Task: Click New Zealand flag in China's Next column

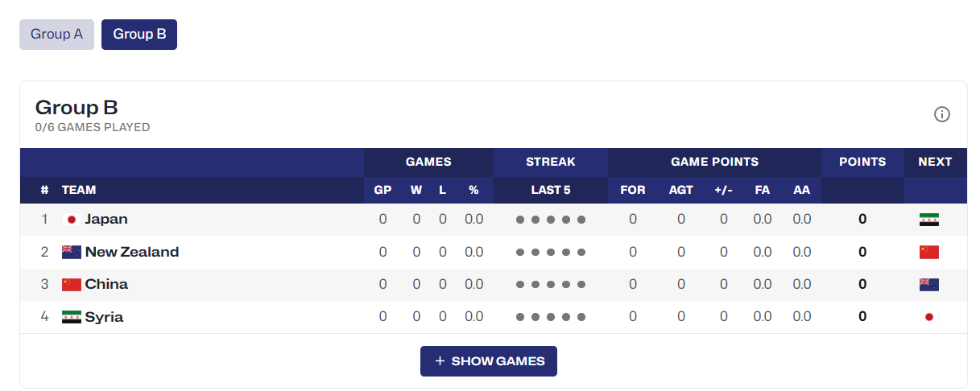Action: pyautogui.click(x=928, y=285)
